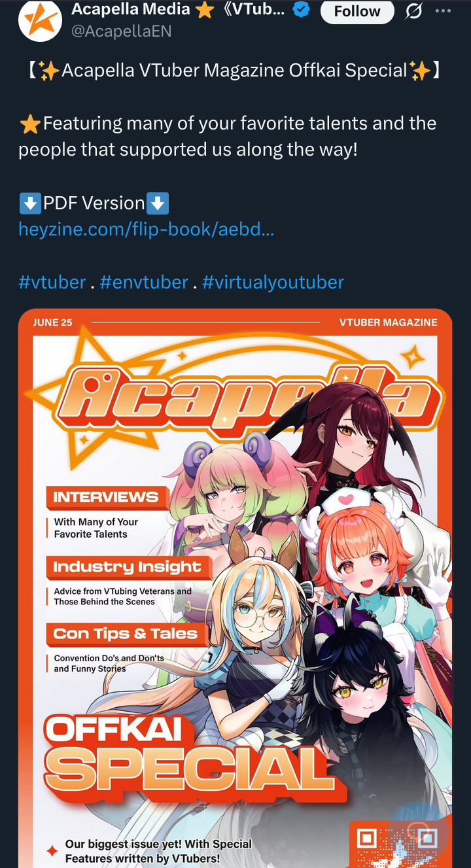Click the JUNE 25 date on cover

pyautogui.click(x=52, y=322)
